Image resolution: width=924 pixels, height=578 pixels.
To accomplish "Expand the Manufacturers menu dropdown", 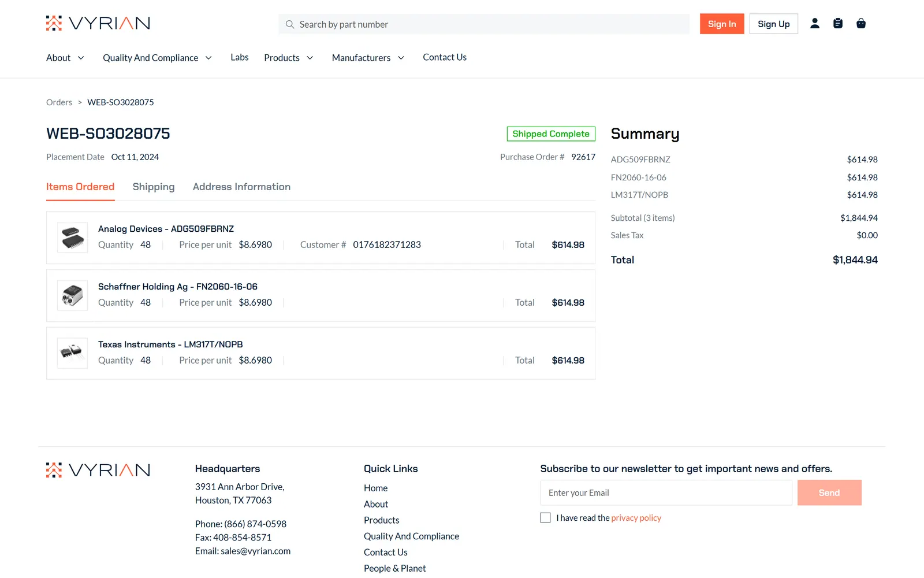I will [368, 58].
